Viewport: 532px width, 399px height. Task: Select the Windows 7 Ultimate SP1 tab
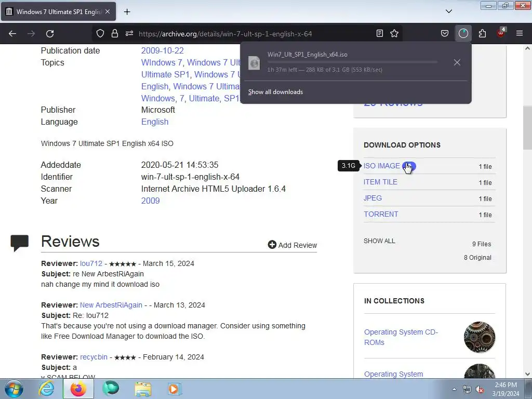pyautogui.click(x=58, y=11)
